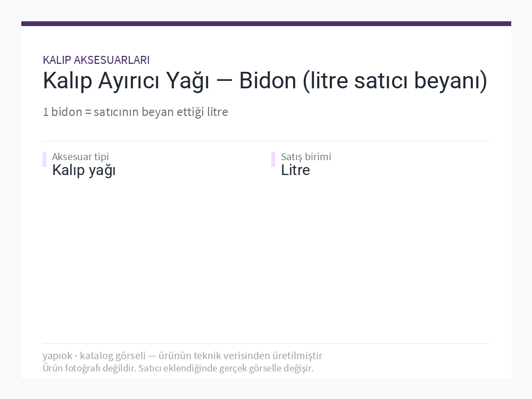Click the dark purple bar atop the card
Screen dimensions: 532x399
click(266, 24)
